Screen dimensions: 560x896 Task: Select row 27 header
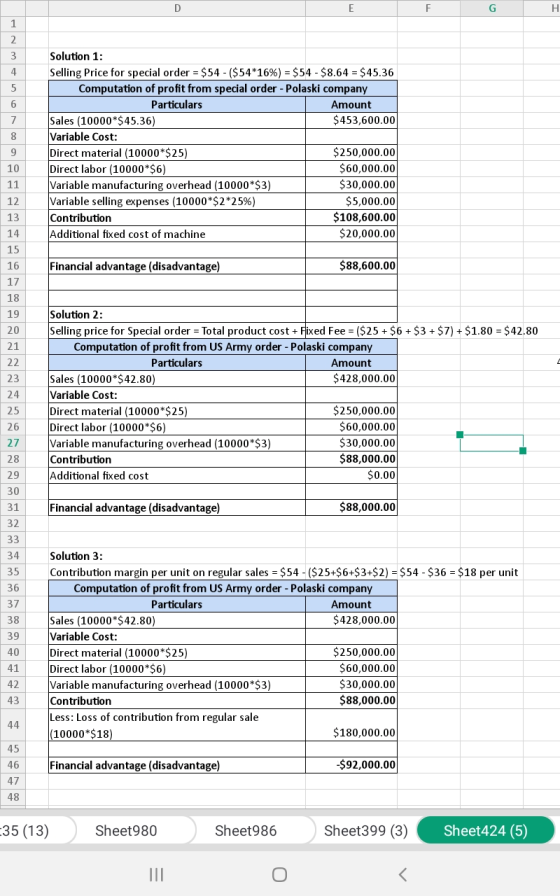pos(13,443)
